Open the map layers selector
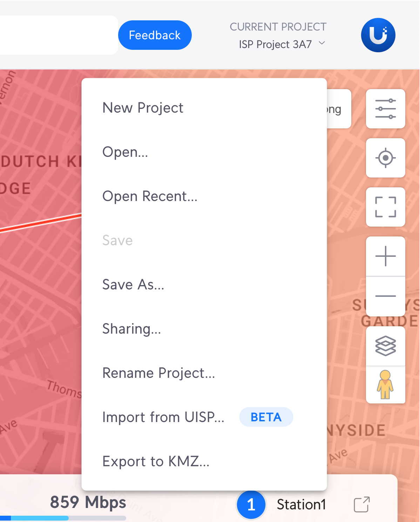 pyautogui.click(x=385, y=346)
